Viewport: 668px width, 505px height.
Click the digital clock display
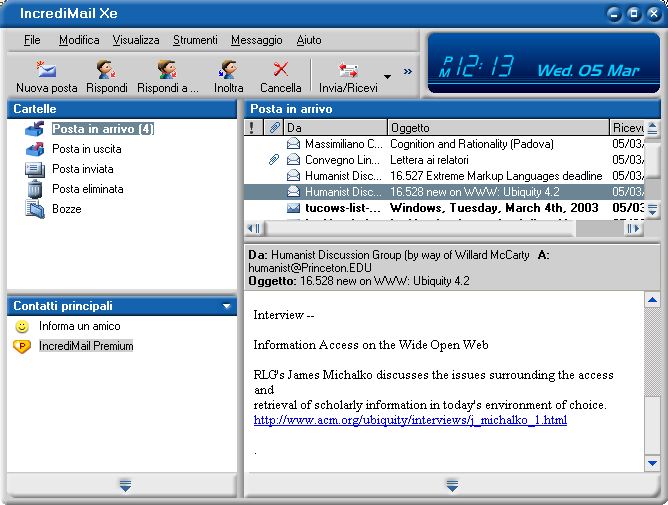coord(477,67)
